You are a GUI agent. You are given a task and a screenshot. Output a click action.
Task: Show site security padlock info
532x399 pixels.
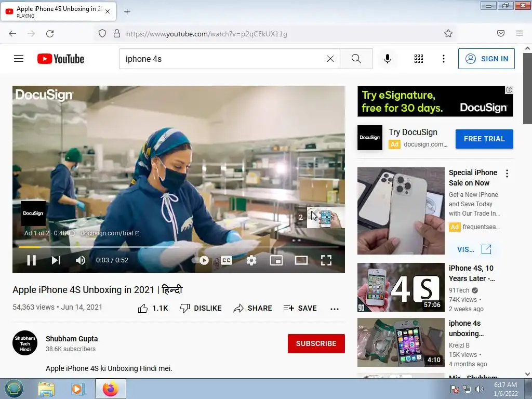pyautogui.click(x=117, y=34)
